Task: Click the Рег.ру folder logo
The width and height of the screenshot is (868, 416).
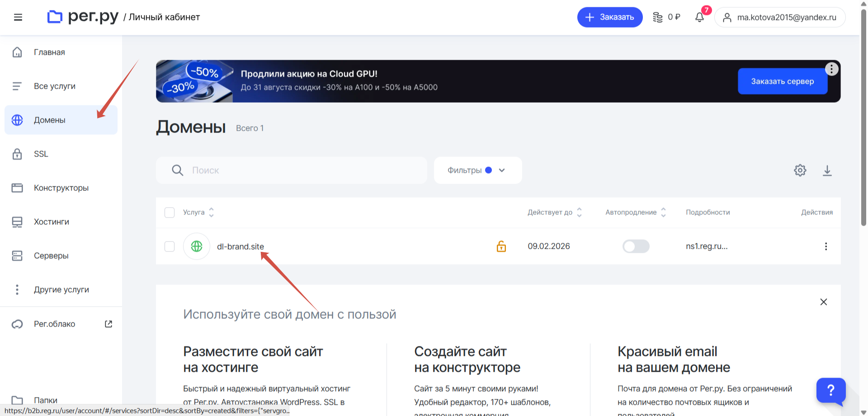Action: coord(55,17)
